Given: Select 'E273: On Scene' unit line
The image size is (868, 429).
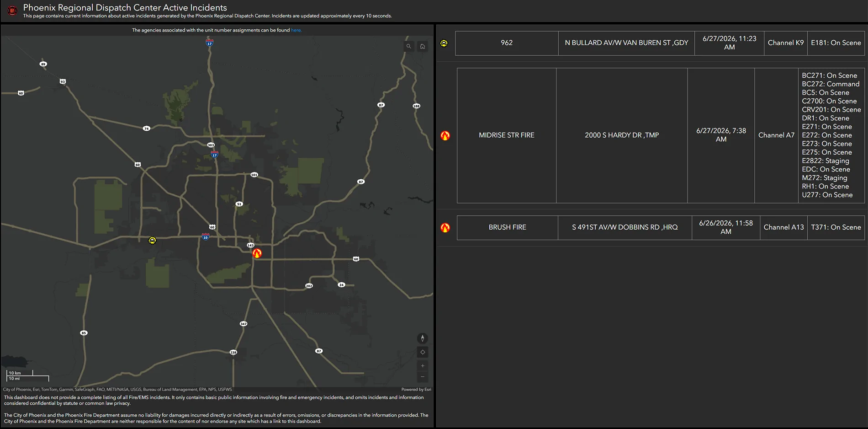Looking at the screenshot, I should point(827,144).
